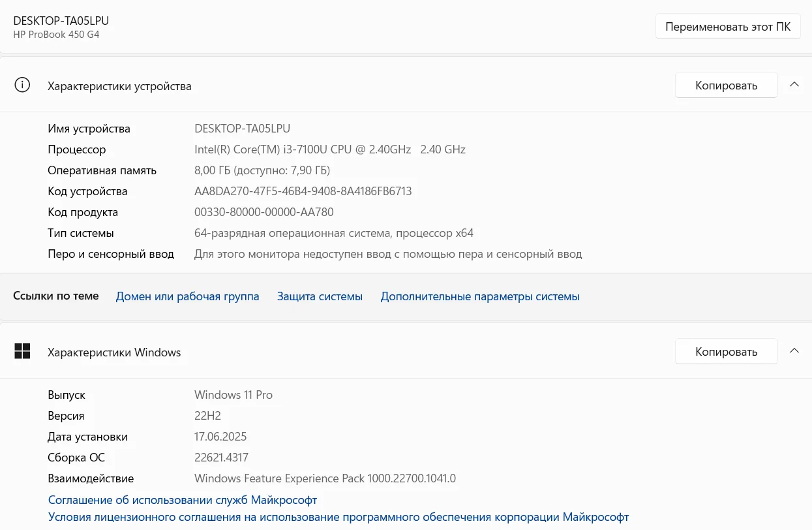Collapse the Характеристики устройства section chevron

point(794,85)
